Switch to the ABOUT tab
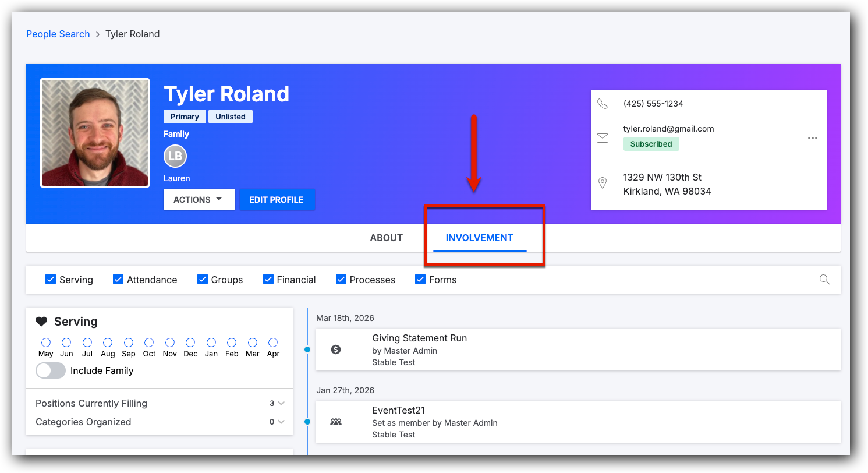This screenshot has height=473, width=868. [387, 238]
